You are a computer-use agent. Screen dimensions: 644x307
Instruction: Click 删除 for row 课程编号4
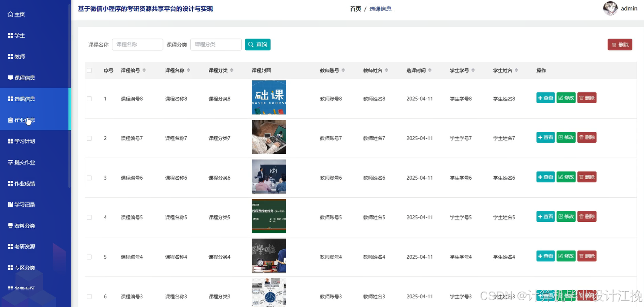587,256
